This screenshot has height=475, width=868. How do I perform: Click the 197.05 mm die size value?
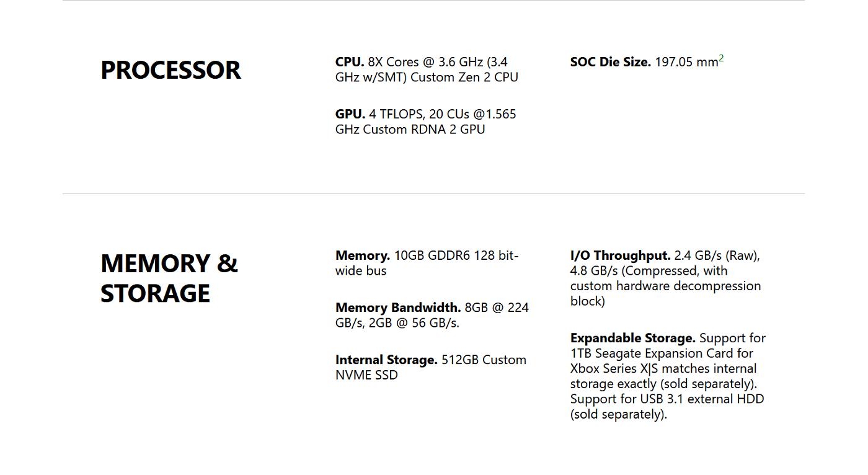pos(686,62)
